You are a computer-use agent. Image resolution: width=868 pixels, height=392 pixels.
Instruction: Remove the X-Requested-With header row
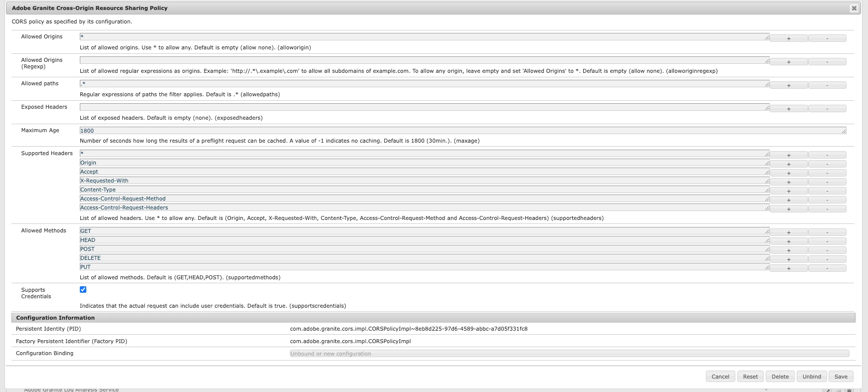[x=827, y=182]
